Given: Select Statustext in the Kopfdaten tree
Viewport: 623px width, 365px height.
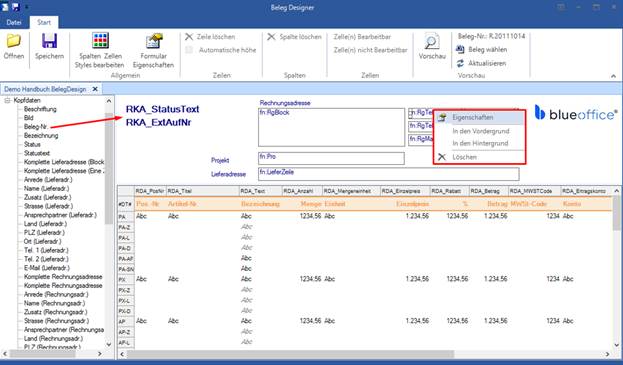Looking at the screenshot, I should click(37, 153).
